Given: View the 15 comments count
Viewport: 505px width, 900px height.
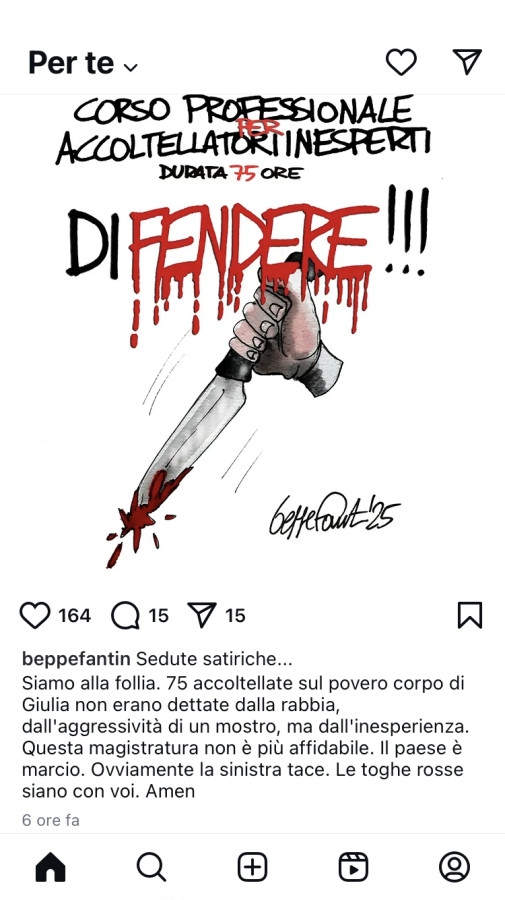Looking at the screenshot, I should point(158,616).
